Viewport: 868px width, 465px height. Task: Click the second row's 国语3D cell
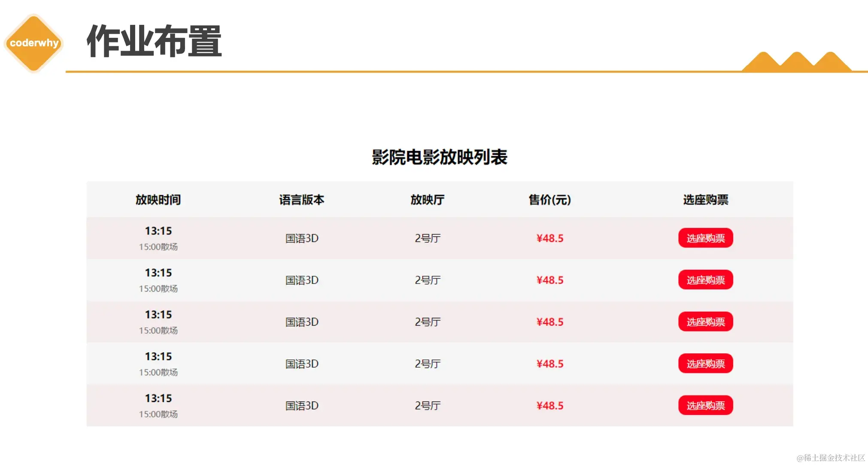[302, 280]
